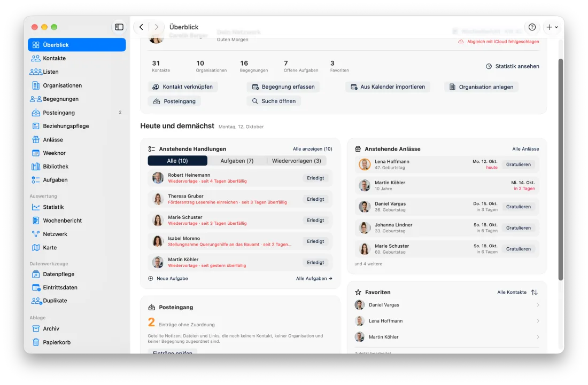The image size is (588, 385).
Task: Open Weeknor in the sidebar
Action: tap(77, 153)
